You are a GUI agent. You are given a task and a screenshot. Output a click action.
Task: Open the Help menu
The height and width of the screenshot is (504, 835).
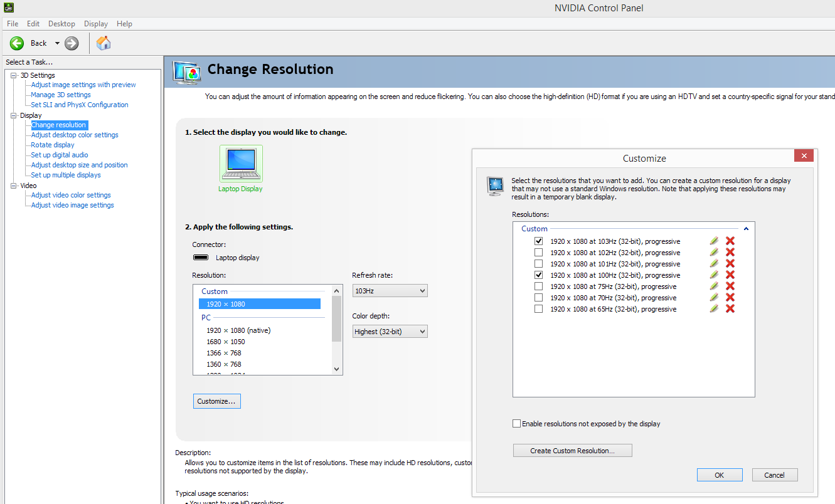point(124,24)
